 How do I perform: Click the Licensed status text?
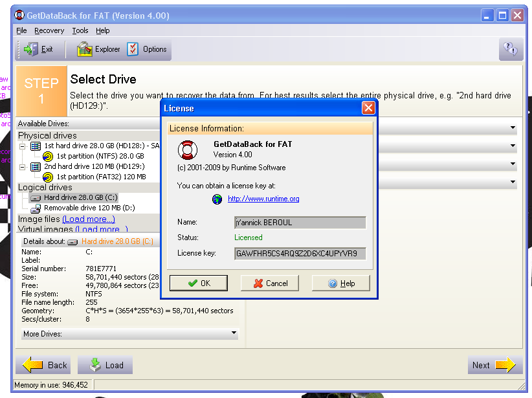coord(249,238)
